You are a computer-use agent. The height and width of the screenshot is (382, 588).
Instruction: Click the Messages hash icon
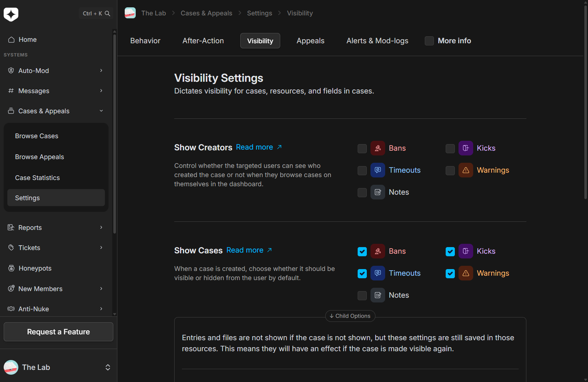11,91
